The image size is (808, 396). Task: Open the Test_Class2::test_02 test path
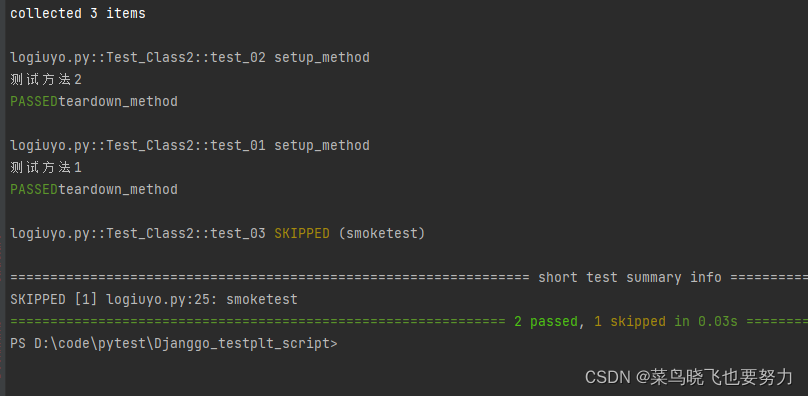tap(138, 58)
